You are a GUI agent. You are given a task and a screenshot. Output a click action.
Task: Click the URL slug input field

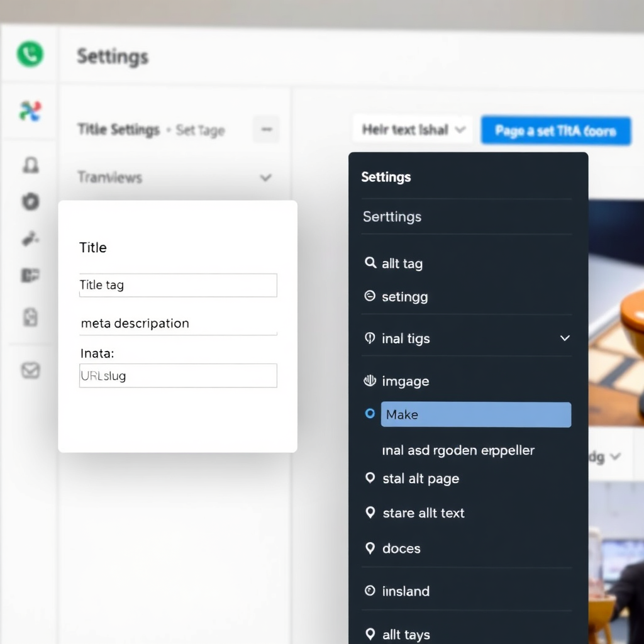pyautogui.click(x=178, y=376)
